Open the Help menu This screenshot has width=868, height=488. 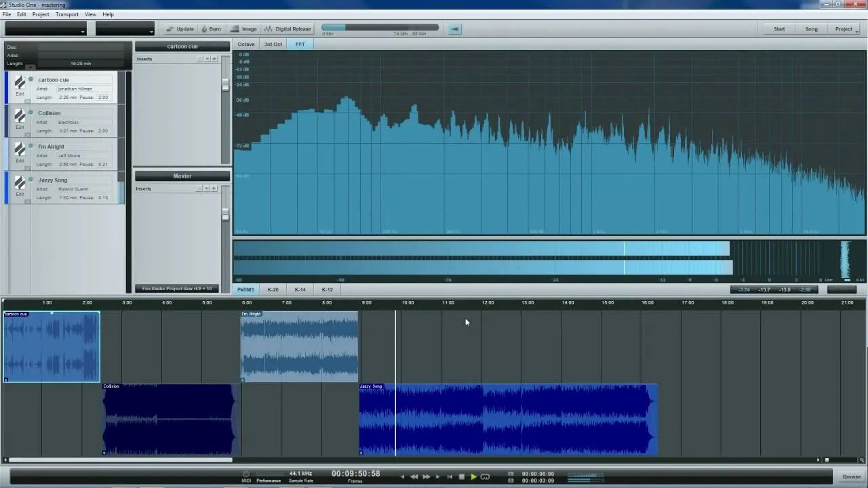coord(108,14)
